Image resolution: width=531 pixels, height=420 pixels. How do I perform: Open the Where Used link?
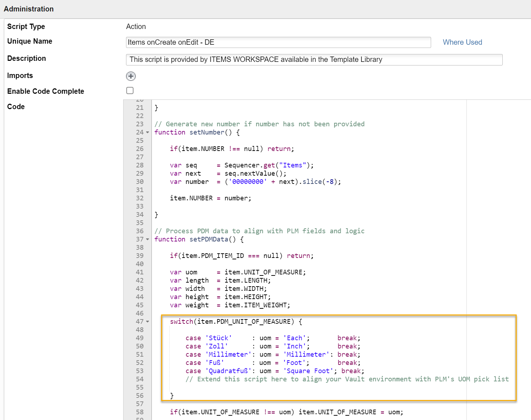[462, 42]
